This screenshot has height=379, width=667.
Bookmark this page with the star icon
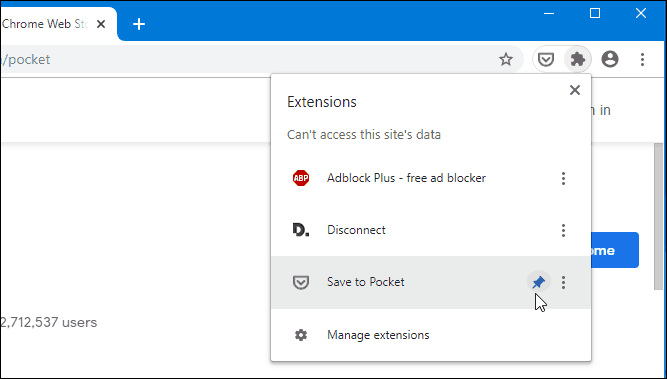[x=506, y=59]
